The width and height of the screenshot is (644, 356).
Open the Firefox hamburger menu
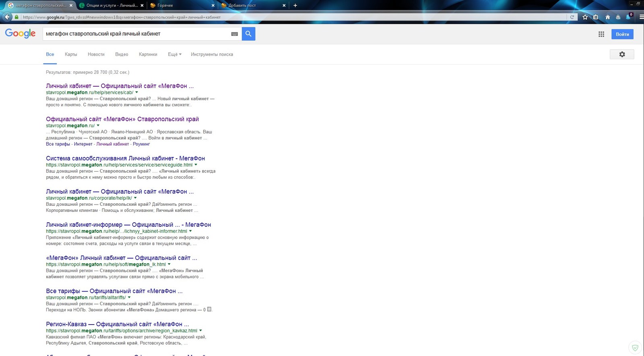click(642, 17)
